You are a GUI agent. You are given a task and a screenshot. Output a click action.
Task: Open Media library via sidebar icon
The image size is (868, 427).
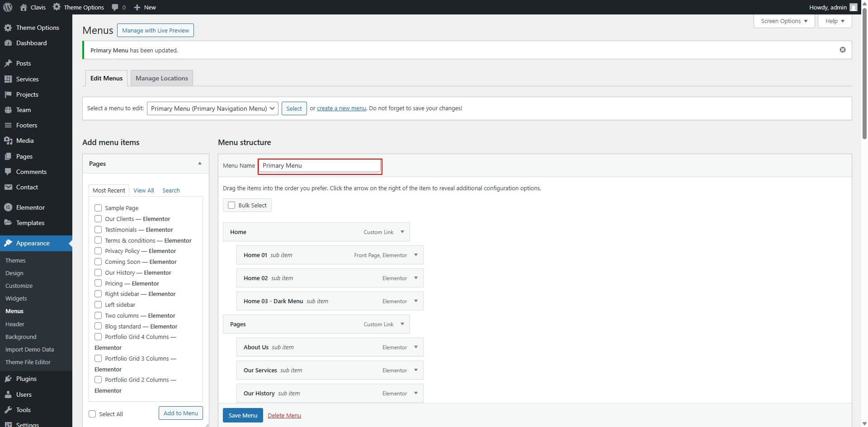[8, 141]
